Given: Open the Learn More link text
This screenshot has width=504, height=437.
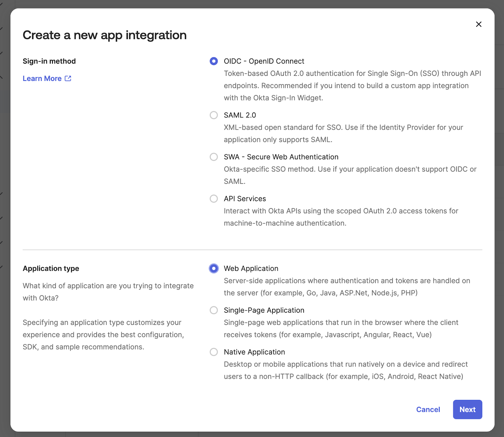Looking at the screenshot, I should [x=42, y=78].
